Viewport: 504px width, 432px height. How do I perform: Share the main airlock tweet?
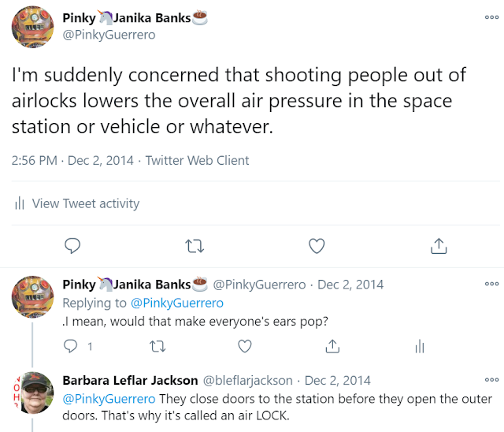click(439, 246)
